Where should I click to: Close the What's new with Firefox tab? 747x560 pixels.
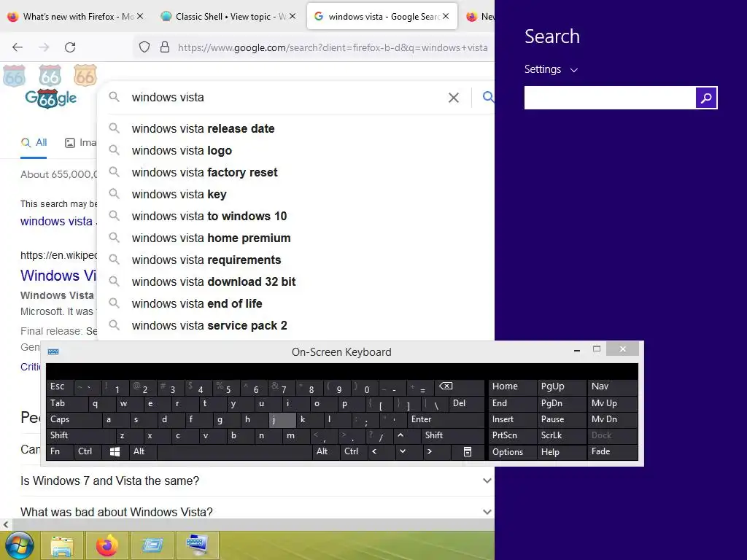tap(140, 16)
